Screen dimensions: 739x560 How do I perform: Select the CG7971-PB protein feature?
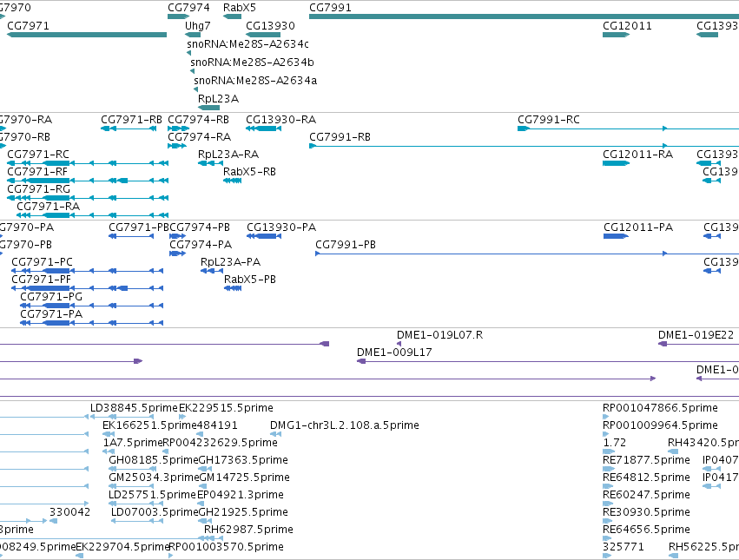(x=131, y=235)
